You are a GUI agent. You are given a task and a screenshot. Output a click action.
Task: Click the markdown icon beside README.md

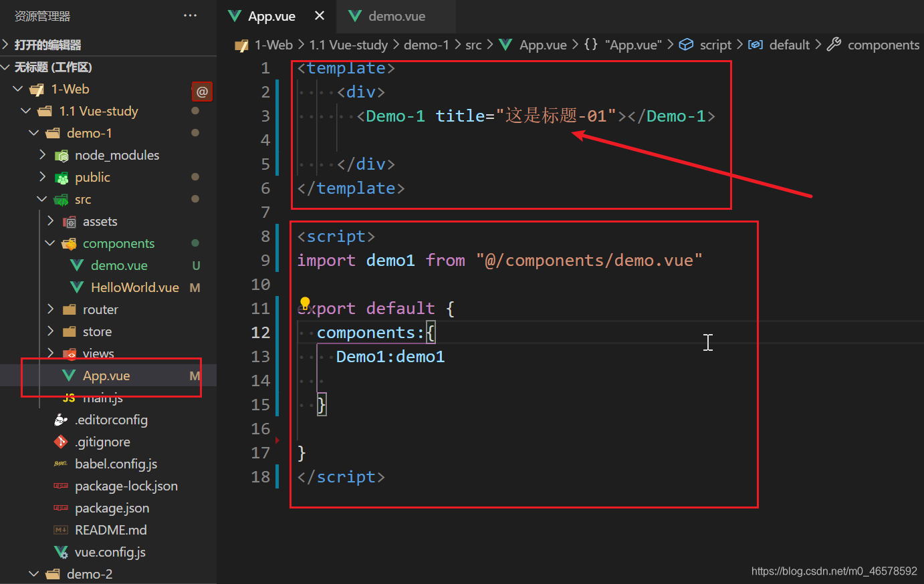coord(61,530)
